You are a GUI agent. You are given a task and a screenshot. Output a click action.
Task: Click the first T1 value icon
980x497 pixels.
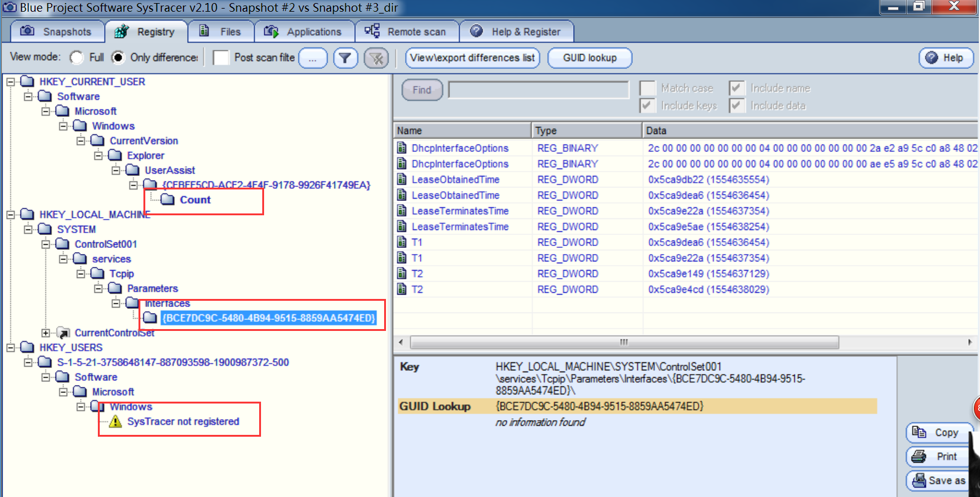[x=402, y=242]
